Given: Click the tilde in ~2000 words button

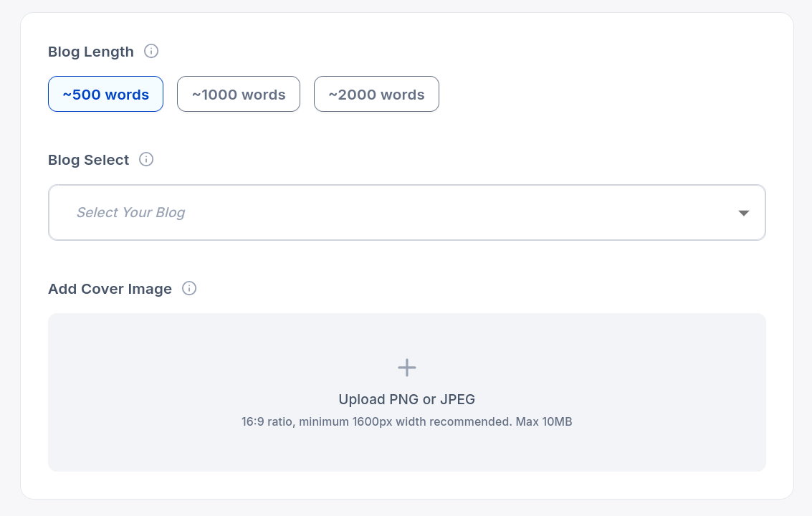Looking at the screenshot, I should click(x=333, y=95).
